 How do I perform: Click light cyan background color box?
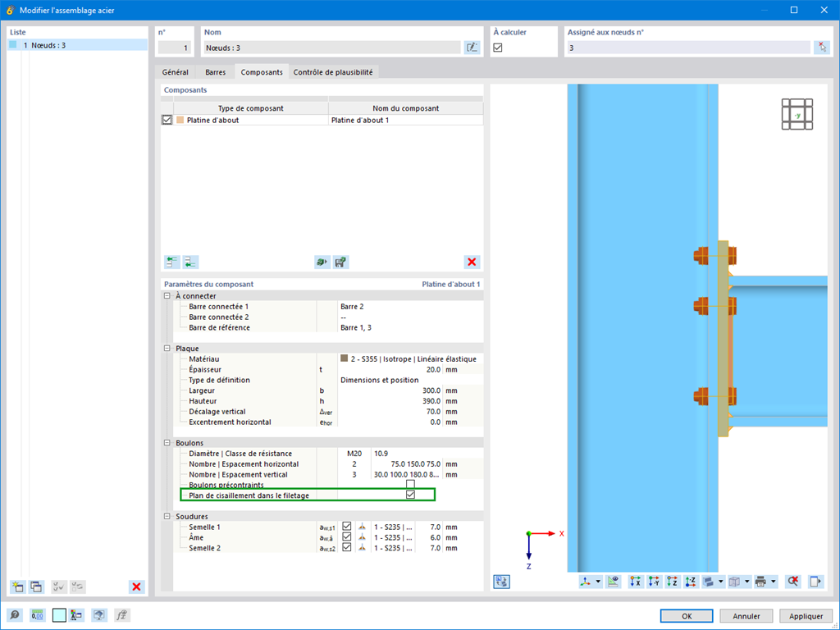59,615
